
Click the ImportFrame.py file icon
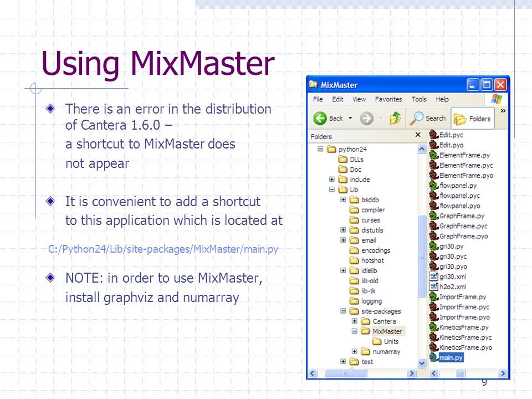point(434,297)
